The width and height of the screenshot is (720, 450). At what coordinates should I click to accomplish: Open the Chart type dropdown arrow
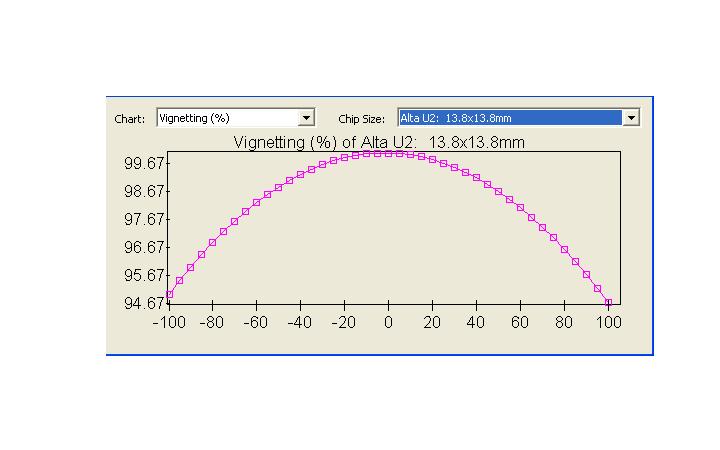(306, 118)
